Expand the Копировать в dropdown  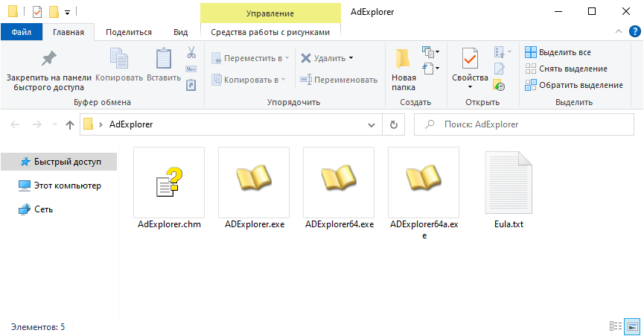pos(284,80)
